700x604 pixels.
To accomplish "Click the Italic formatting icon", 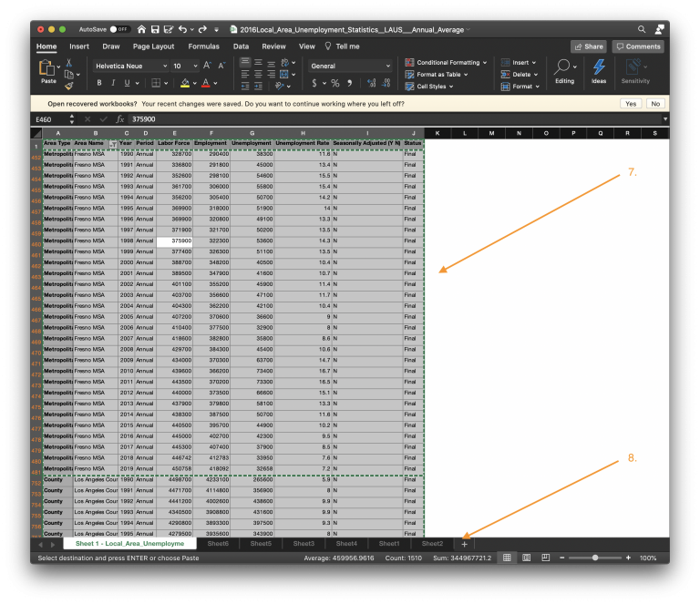I will [x=113, y=83].
